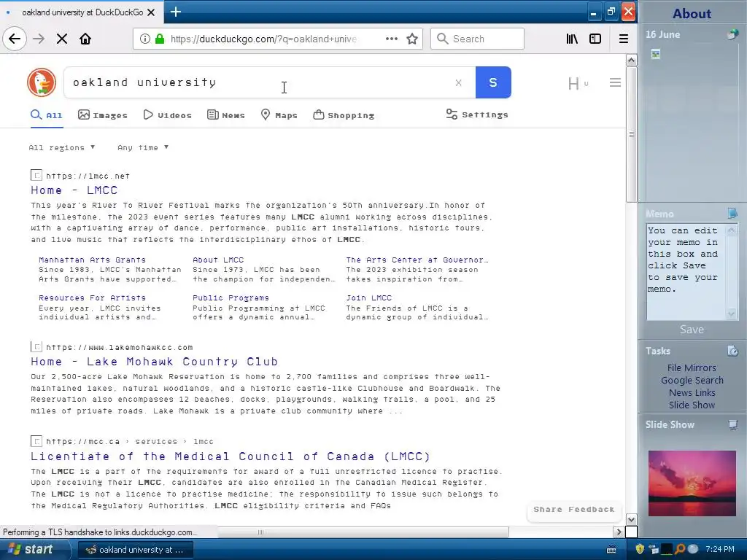
Task: Stop loading the page
Action: coord(62,39)
